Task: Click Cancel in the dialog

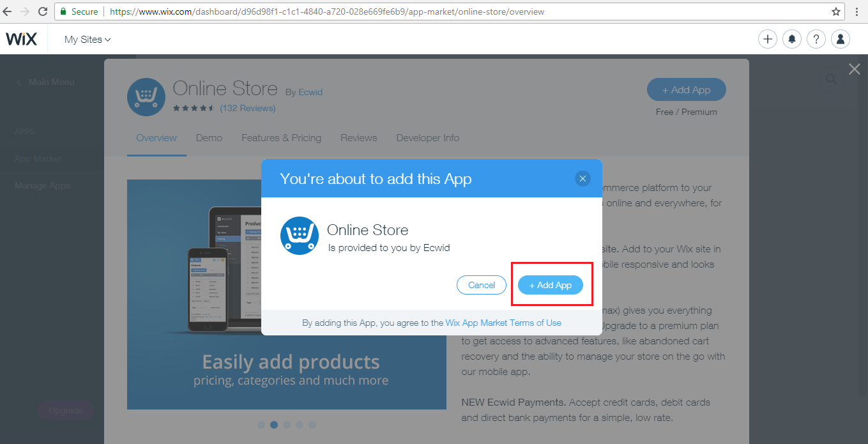Action: (482, 285)
